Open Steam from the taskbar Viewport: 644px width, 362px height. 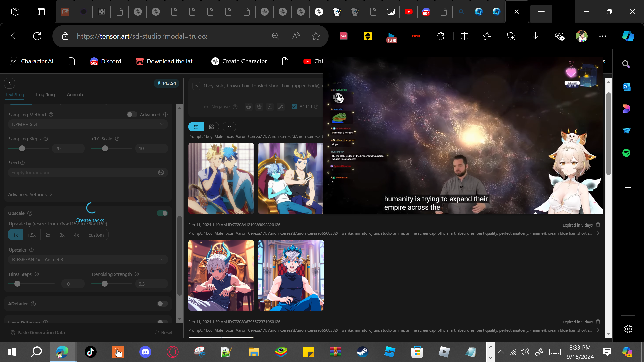click(363, 352)
